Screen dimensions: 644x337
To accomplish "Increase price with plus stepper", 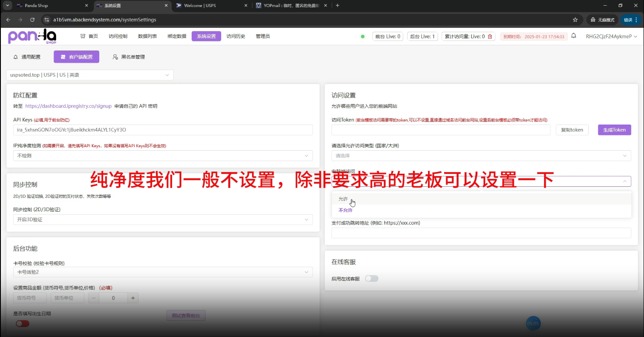I will tap(133, 298).
